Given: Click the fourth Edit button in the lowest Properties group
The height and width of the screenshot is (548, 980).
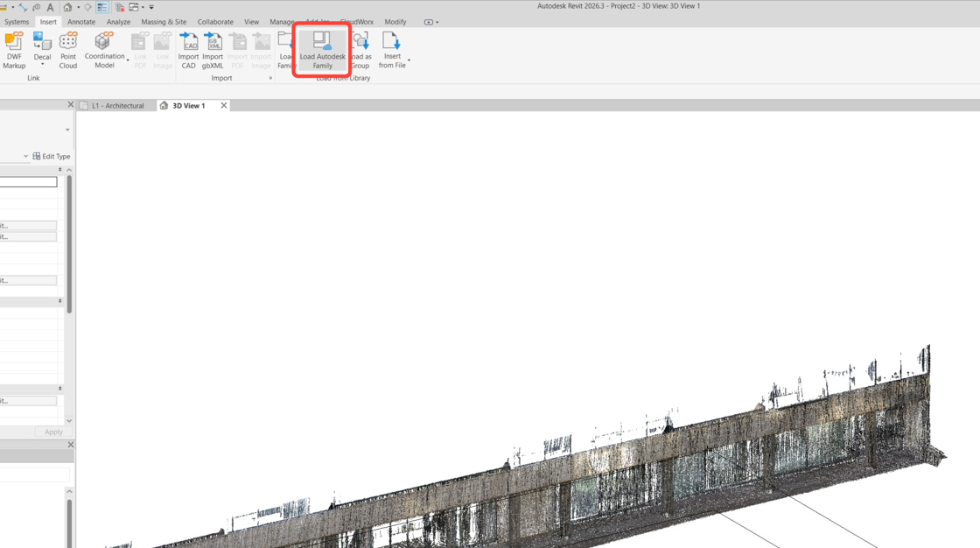Looking at the screenshot, I should 28,400.
